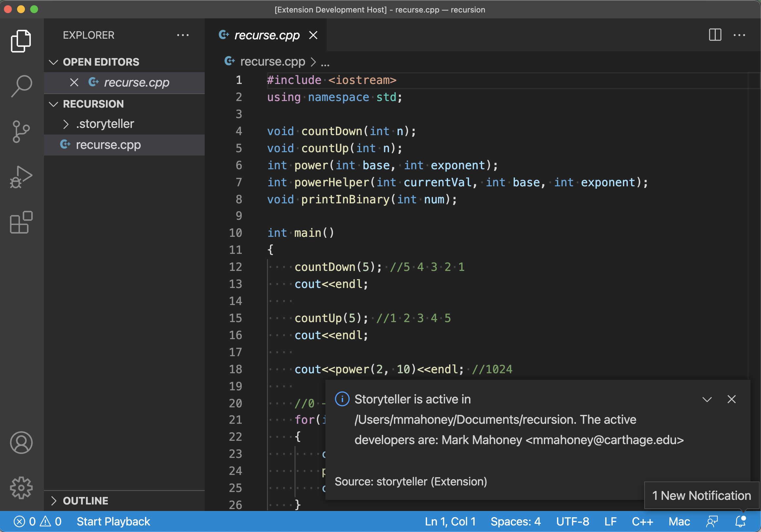Hide the notifications panel with chevron
This screenshot has width=761, height=532.
click(x=707, y=399)
